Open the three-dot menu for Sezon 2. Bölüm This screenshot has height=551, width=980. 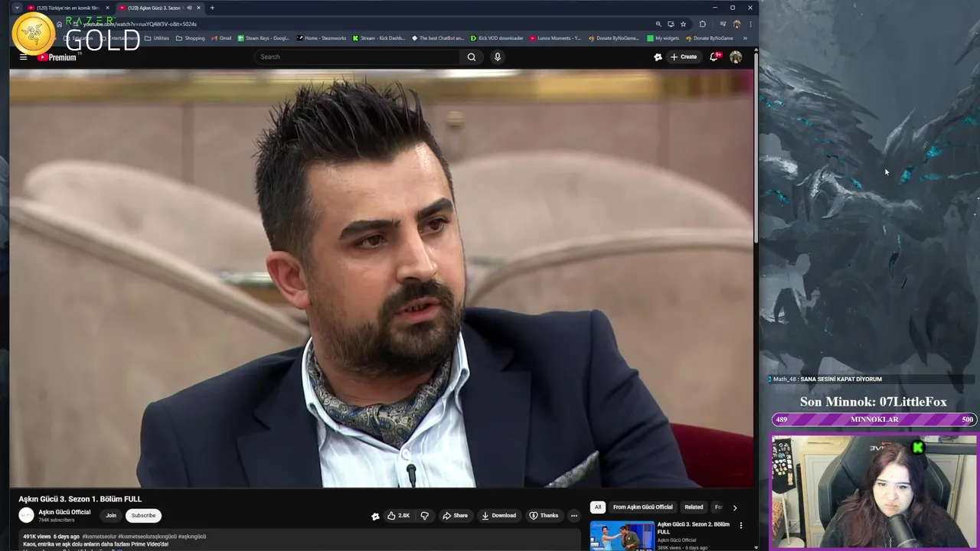[740, 525]
